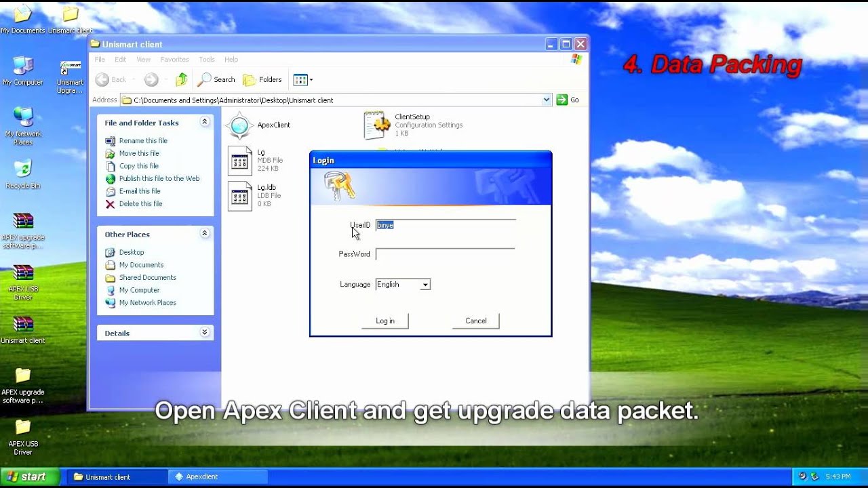Open My Documents in Other Places
Viewport: 868px width, 488px height.
[x=141, y=265]
